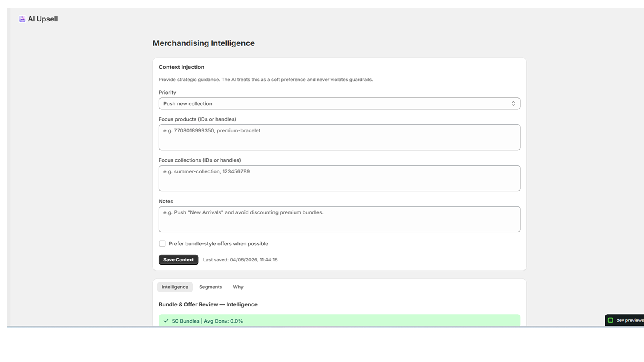This screenshot has height=362, width=644.
Task: Click 'Bundle & Offer Review — Intelligence' heading
Action: point(208,304)
